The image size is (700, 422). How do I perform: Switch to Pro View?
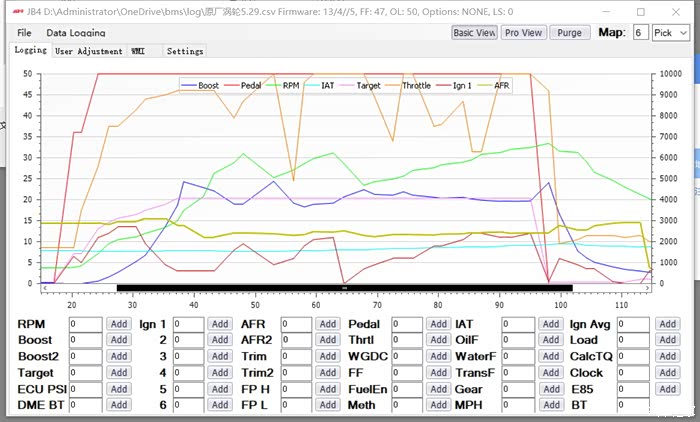click(523, 33)
